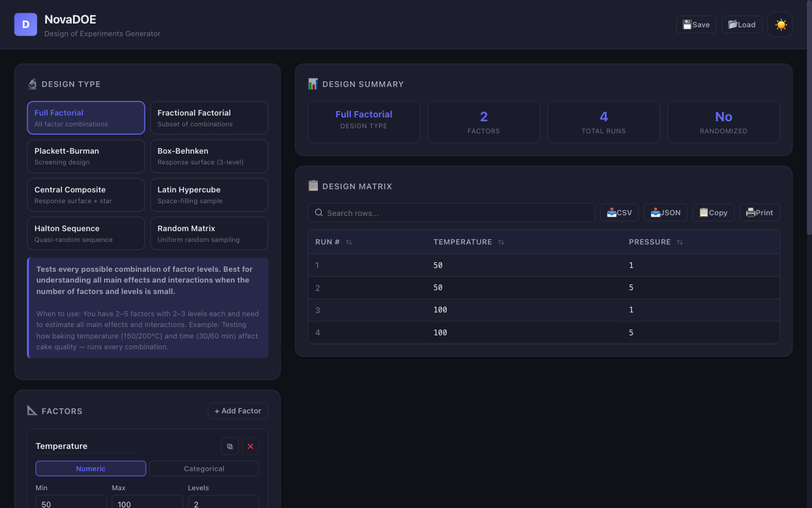Select Full Factorial design type
The height and width of the screenshot is (508, 812).
coord(86,117)
